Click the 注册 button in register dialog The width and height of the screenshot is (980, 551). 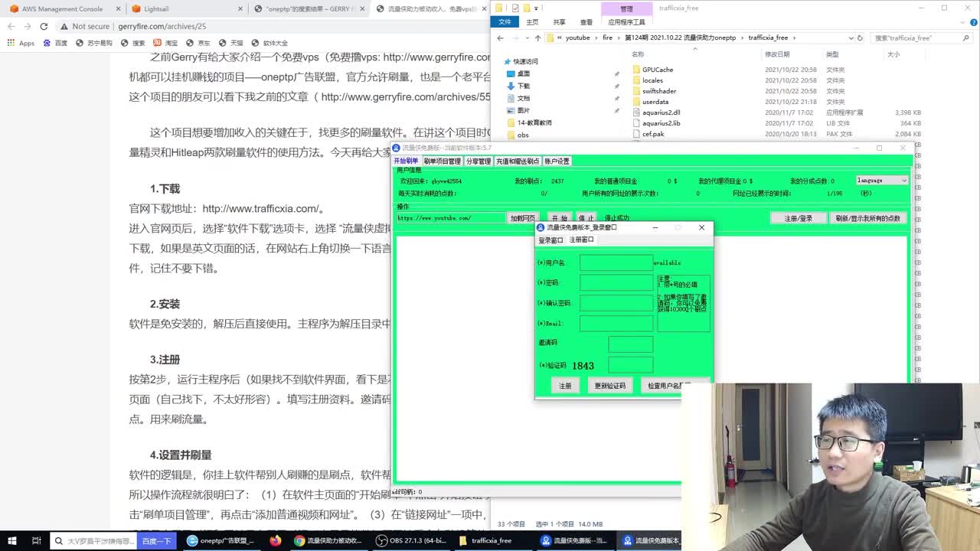[565, 386]
